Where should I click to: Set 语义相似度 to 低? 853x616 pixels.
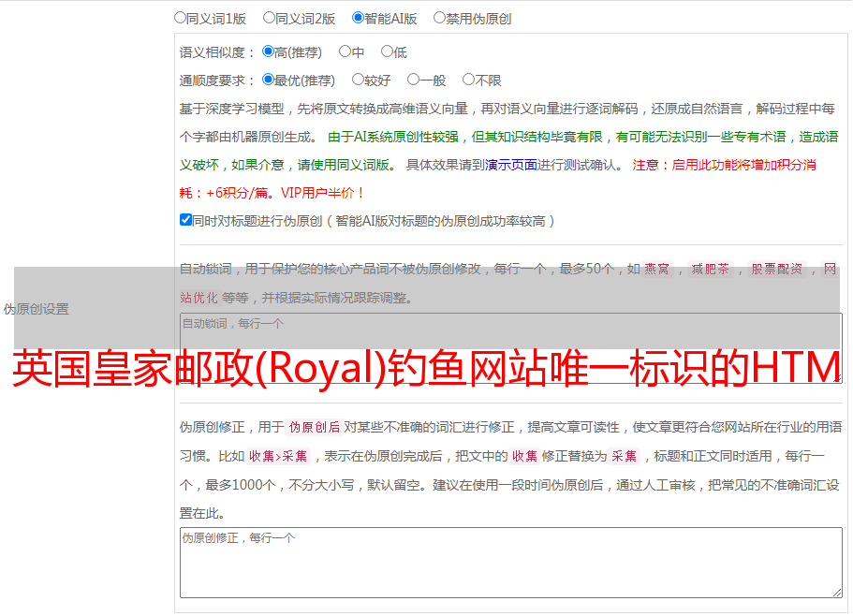(x=387, y=51)
